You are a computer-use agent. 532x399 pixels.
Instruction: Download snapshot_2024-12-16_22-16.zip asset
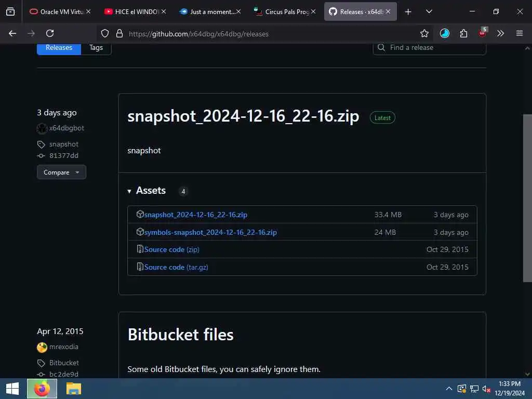(196, 215)
